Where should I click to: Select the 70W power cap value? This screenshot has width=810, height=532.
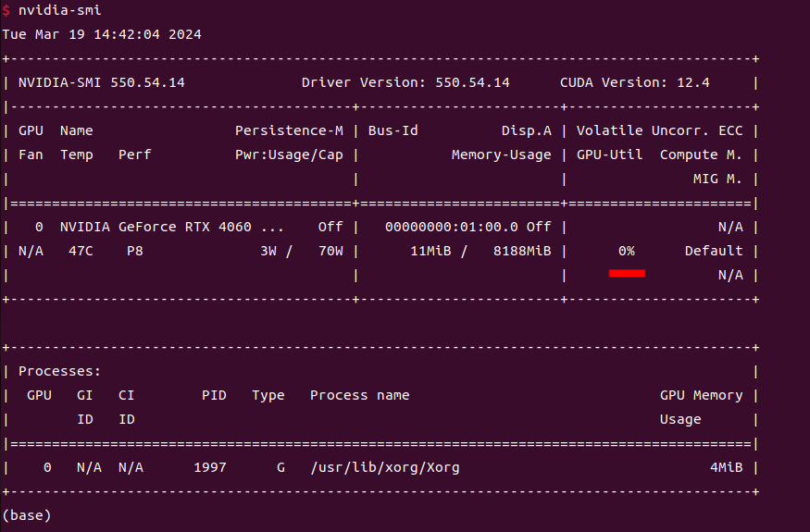pos(330,251)
